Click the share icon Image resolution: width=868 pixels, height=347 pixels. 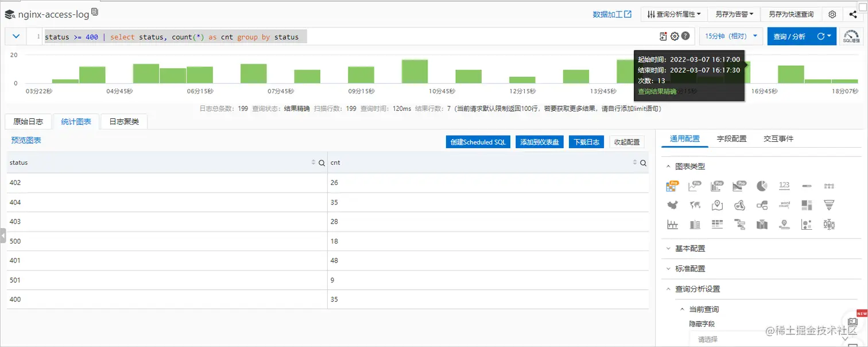click(853, 14)
